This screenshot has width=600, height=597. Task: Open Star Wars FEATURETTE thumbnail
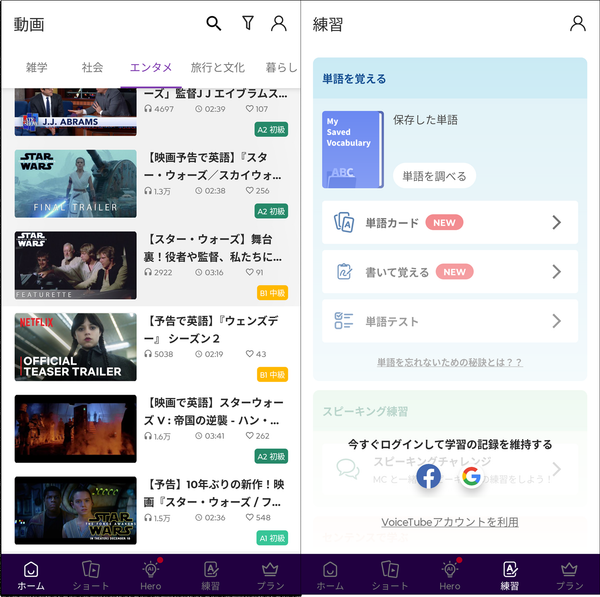click(x=75, y=265)
